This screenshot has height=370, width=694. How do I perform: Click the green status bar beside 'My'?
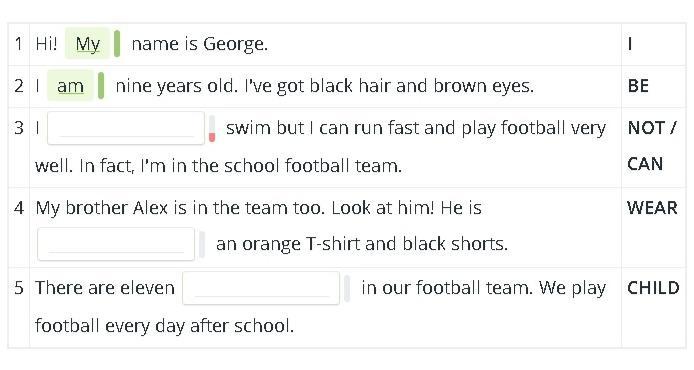tap(117, 43)
